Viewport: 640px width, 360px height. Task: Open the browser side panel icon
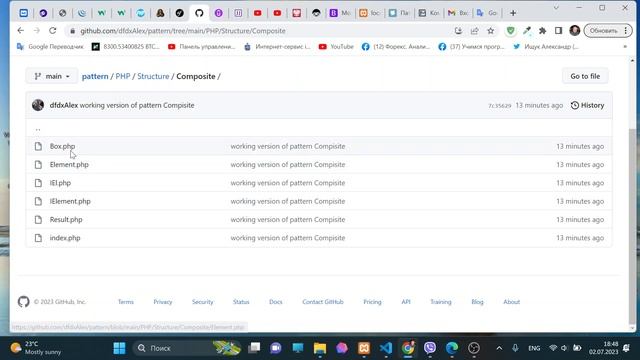pyautogui.click(x=558, y=31)
